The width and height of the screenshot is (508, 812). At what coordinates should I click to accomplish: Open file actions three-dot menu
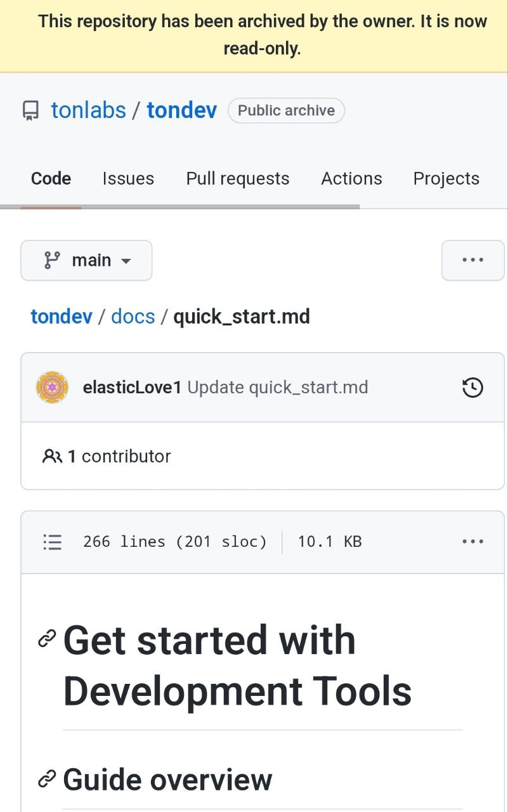[x=472, y=542]
